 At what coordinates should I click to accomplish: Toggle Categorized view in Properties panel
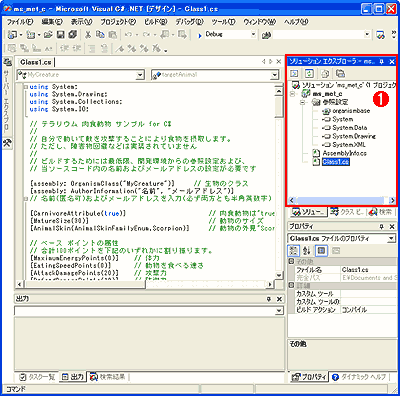tap(294, 251)
